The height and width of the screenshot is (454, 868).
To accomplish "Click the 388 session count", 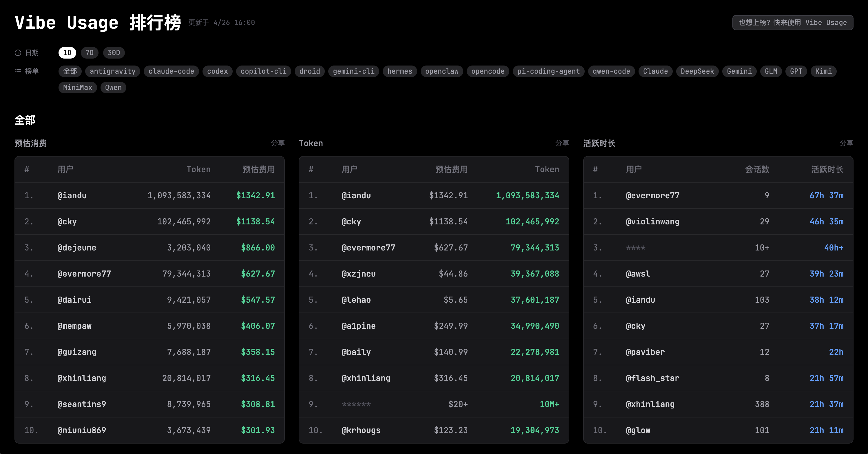I will tap(762, 404).
